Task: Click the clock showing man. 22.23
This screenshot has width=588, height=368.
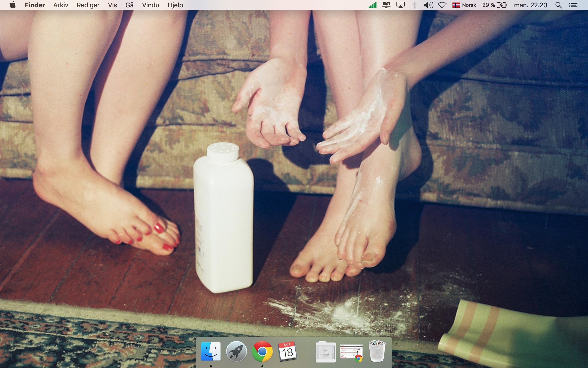Action: coord(531,5)
